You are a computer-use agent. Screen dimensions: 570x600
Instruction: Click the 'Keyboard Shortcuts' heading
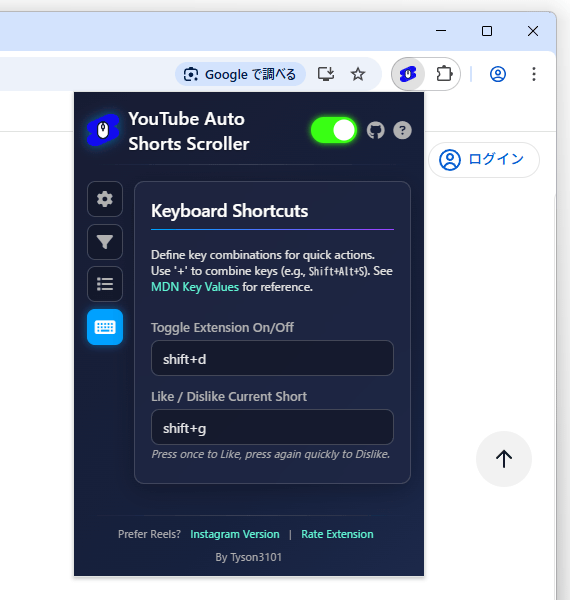(230, 211)
